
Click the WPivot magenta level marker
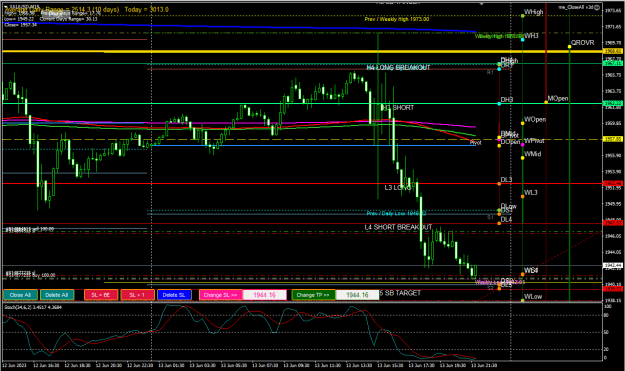(523, 145)
